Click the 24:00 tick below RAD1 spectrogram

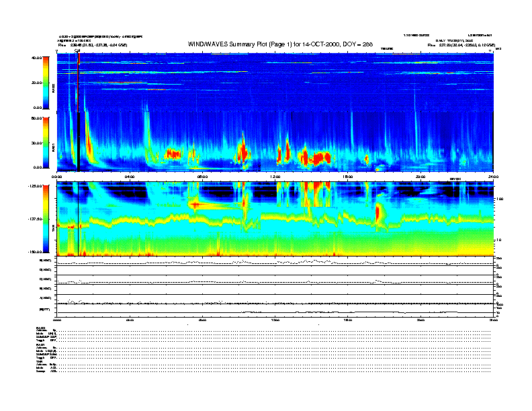click(x=493, y=177)
